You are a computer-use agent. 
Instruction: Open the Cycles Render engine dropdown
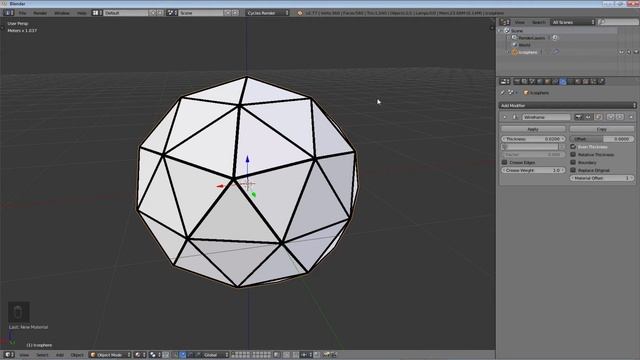tap(267, 13)
